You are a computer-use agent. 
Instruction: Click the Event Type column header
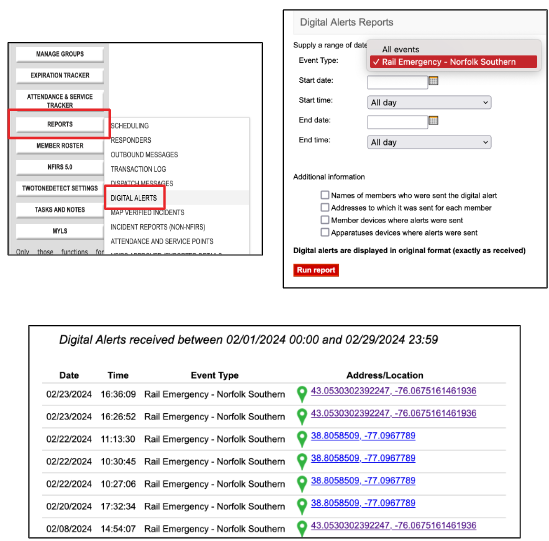pos(215,375)
